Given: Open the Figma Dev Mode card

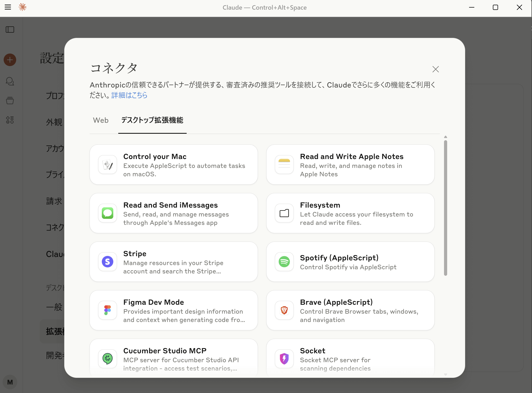Looking at the screenshot, I should coord(174,310).
